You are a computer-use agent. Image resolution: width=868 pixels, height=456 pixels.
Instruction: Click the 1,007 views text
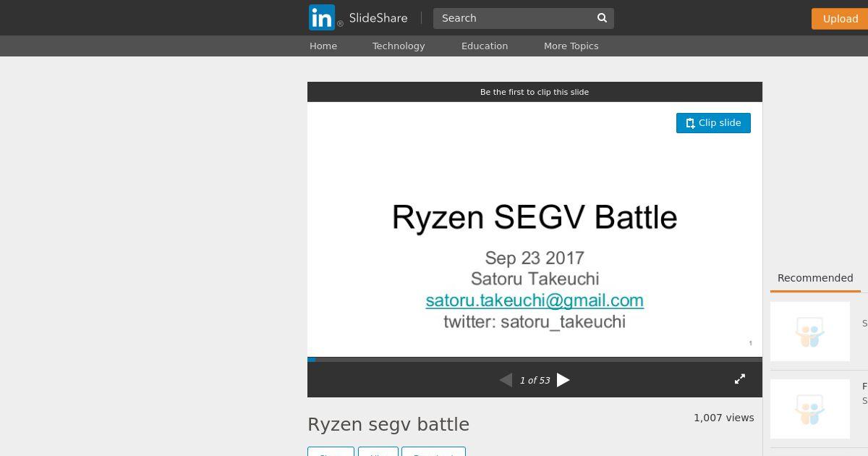(x=724, y=418)
